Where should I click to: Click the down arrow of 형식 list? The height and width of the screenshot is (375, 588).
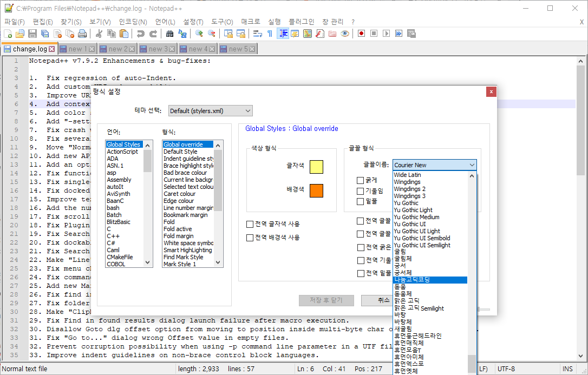coord(218,262)
